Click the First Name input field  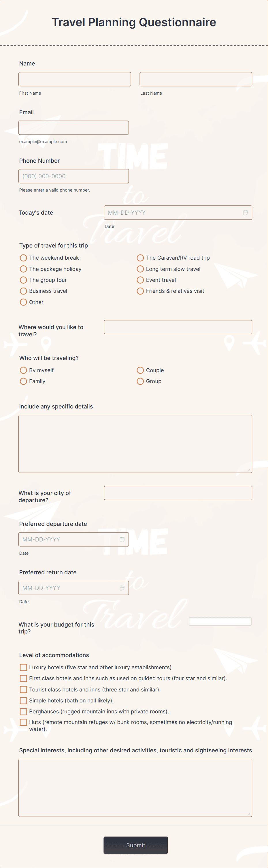tap(74, 79)
